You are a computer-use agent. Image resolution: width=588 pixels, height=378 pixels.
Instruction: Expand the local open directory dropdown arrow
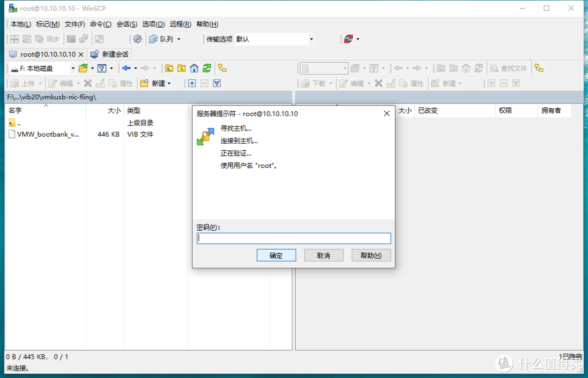pos(92,68)
